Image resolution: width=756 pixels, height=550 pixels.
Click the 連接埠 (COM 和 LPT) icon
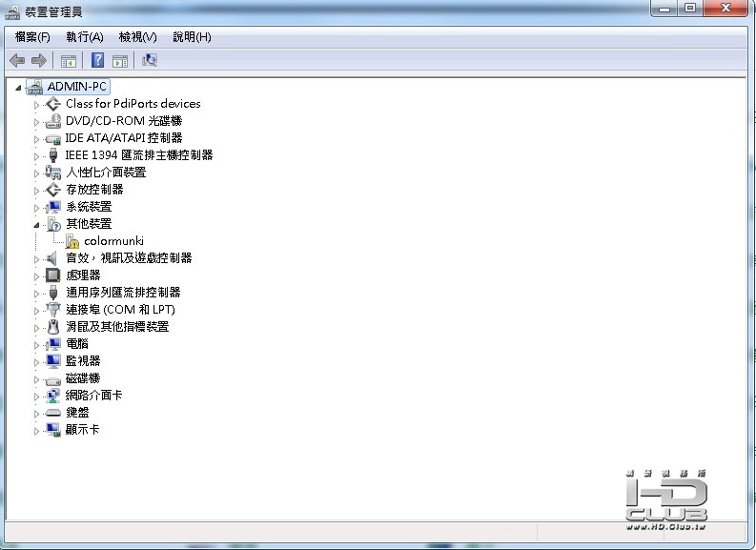click(x=53, y=310)
